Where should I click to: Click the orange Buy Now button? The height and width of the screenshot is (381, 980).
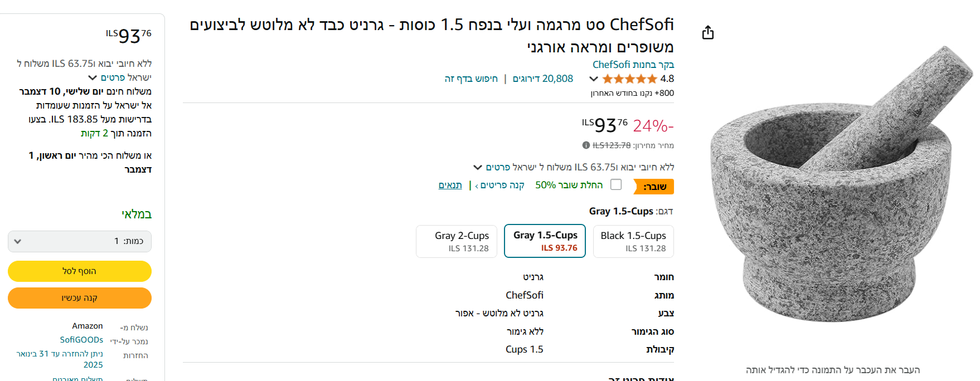tap(80, 298)
